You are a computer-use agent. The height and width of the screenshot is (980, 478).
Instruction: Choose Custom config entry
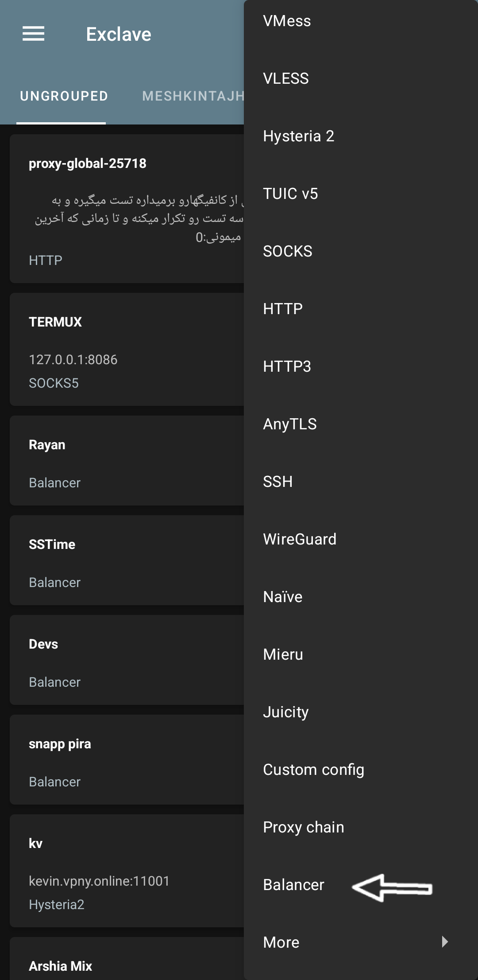click(x=313, y=770)
